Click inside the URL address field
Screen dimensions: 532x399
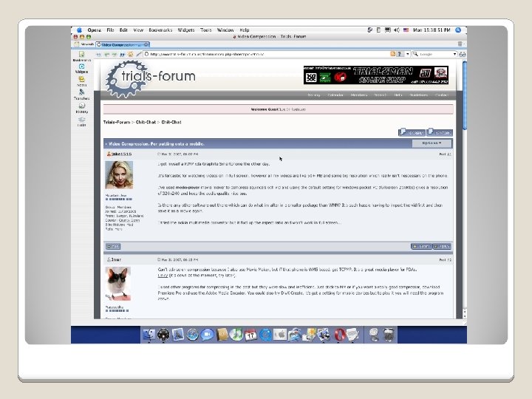point(266,54)
